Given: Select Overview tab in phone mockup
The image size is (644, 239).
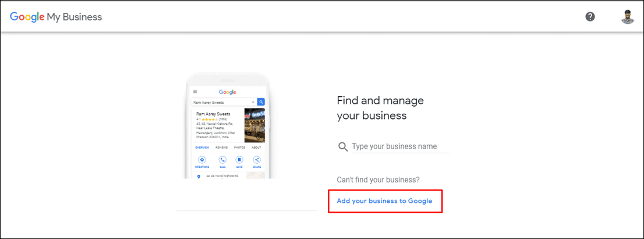Looking at the screenshot, I should pos(202,147).
